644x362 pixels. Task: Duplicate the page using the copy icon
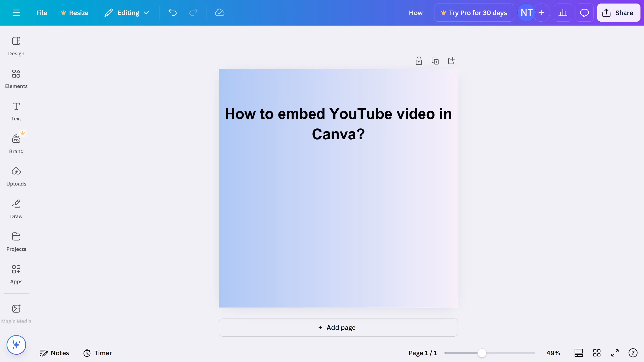435,61
